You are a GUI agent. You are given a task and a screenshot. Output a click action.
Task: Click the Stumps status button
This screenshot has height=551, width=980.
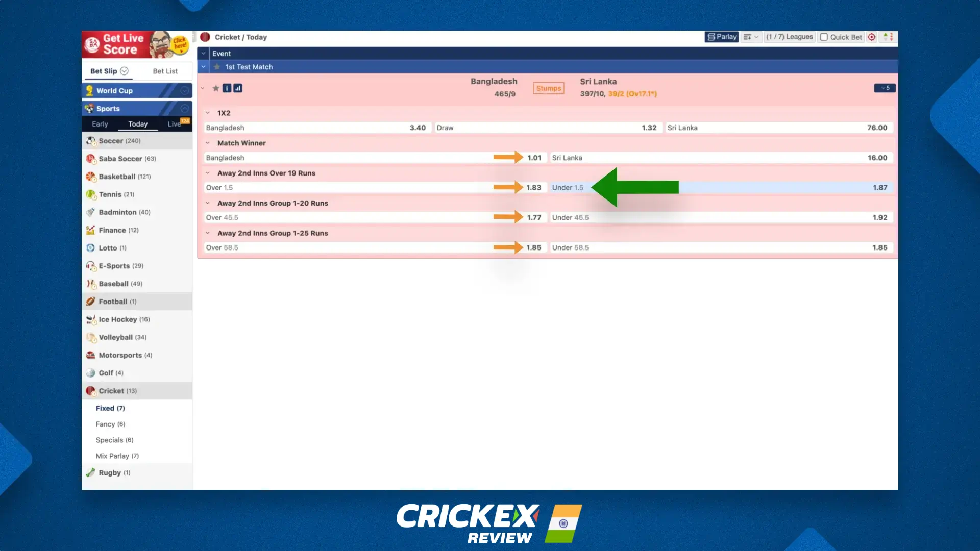(x=548, y=88)
